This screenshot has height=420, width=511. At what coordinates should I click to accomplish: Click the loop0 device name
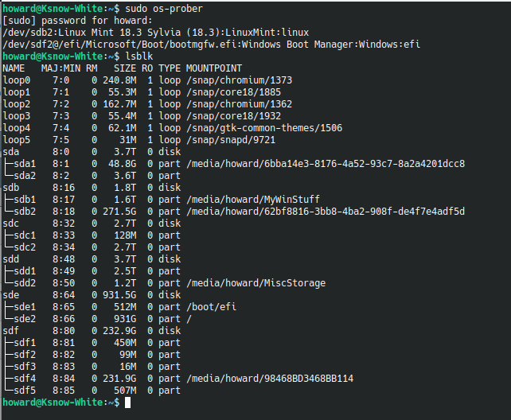[17, 80]
